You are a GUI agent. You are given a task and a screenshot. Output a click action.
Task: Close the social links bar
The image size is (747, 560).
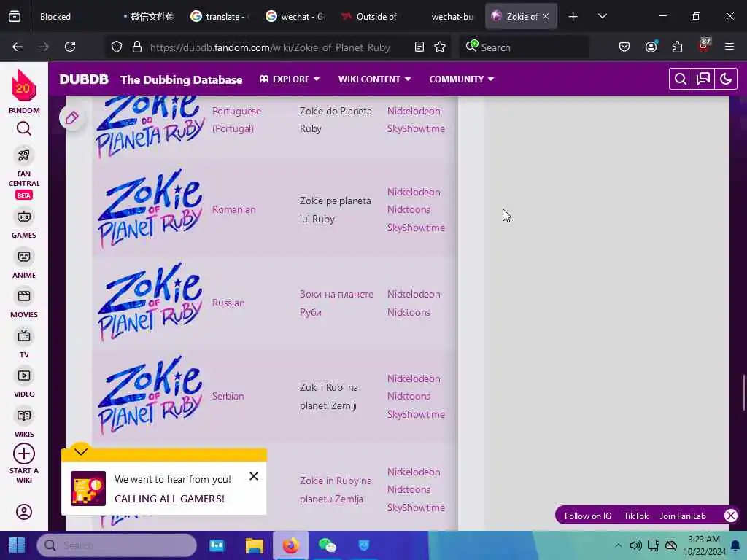(731, 516)
